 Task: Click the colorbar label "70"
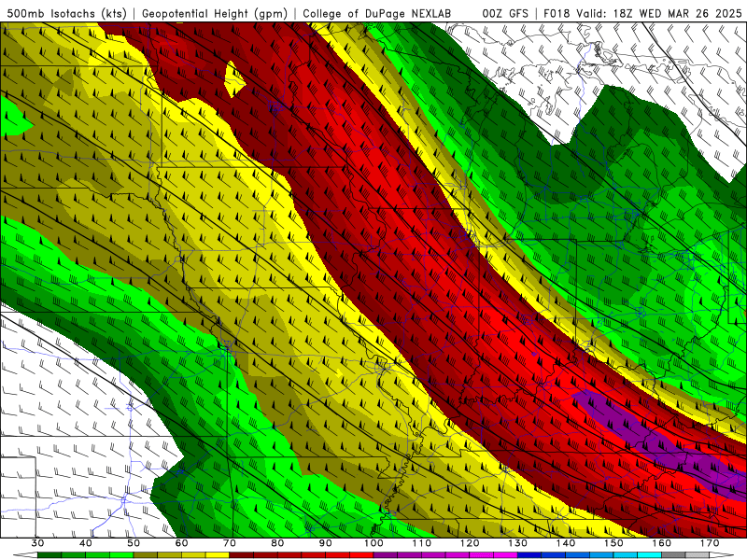point(230,543)
